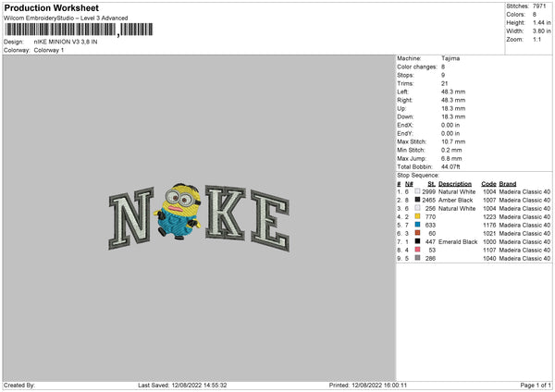Select the pink thread swatch code 1107
Screen dimensions: 555x392
pyautogui.click(x=417, y=250)
